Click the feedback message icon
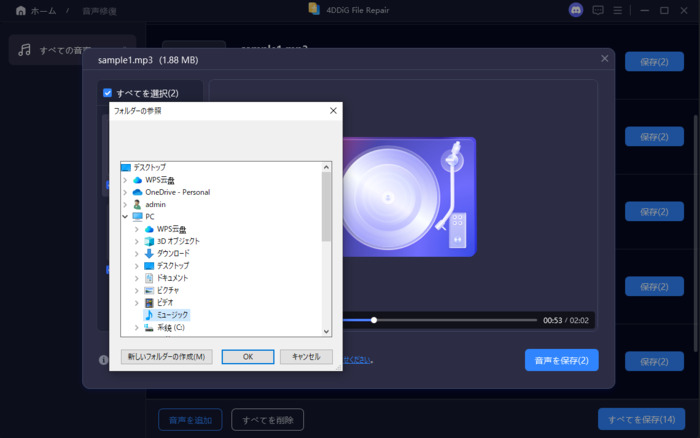 point(598,10)
